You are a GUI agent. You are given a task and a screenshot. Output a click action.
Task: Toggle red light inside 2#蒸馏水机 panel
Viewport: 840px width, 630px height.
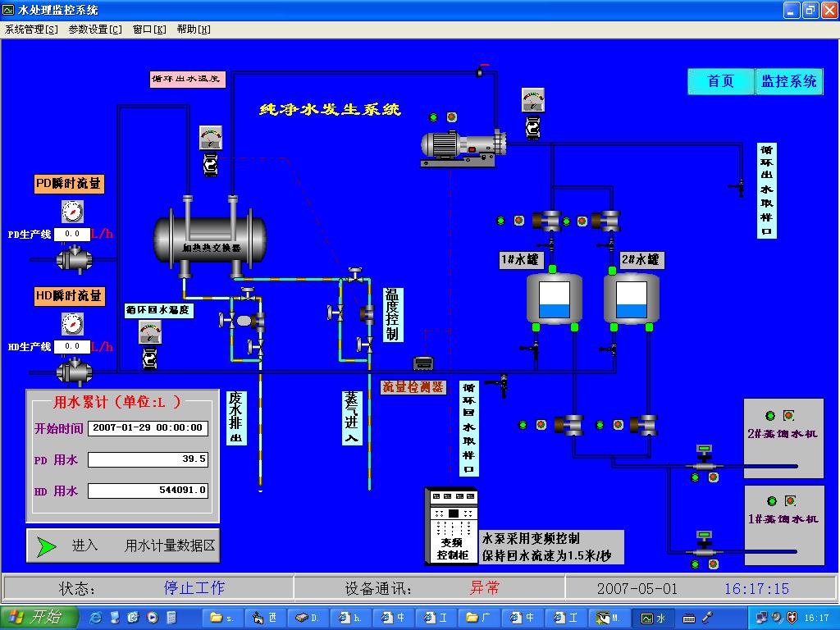click(x=788, y=416)
